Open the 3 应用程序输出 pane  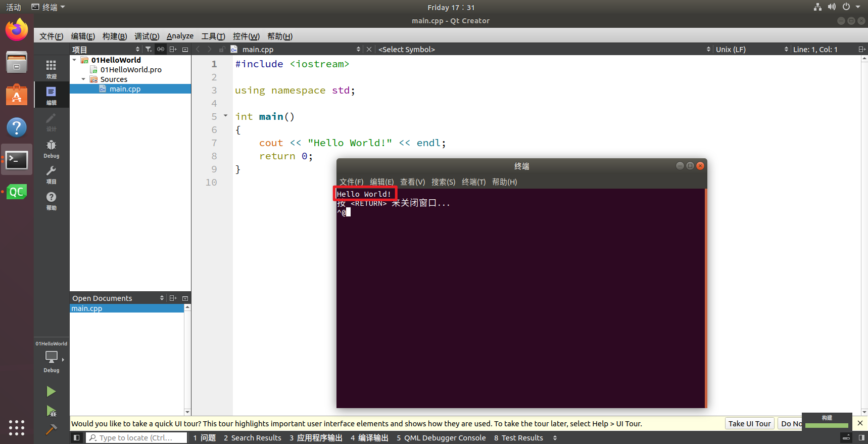[x=316, y=438]
